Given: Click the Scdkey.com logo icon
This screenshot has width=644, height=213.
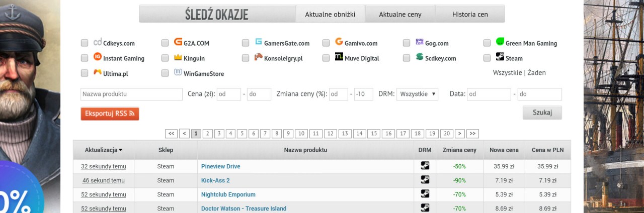Looking at the screenshot, I should [420, 57].
